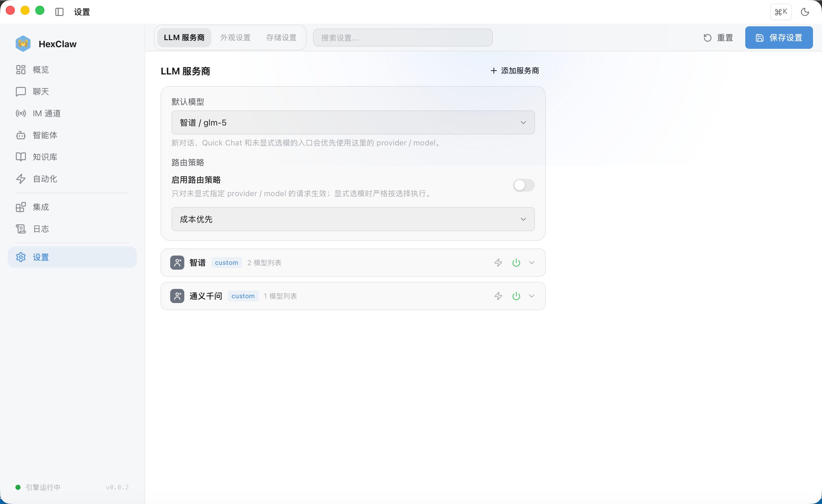Click version label v0.0.2
822x504 pixels.
(x=117, y=487)
